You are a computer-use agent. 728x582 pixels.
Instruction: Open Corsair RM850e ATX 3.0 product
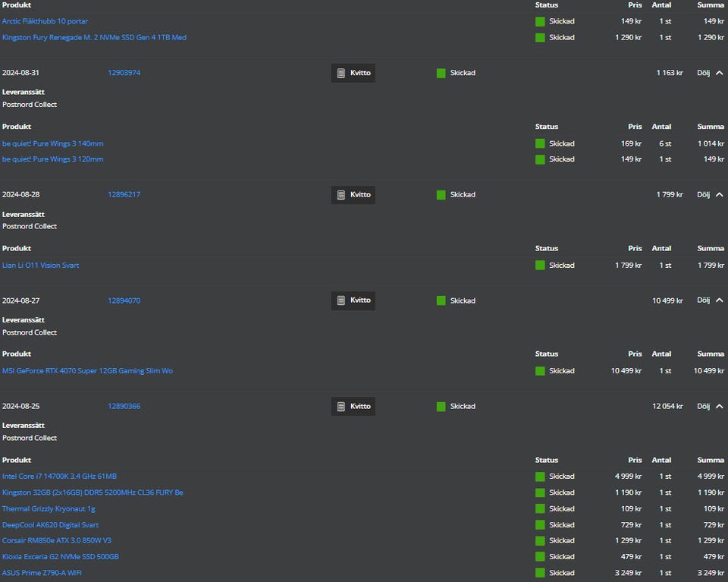coord(57,541)
